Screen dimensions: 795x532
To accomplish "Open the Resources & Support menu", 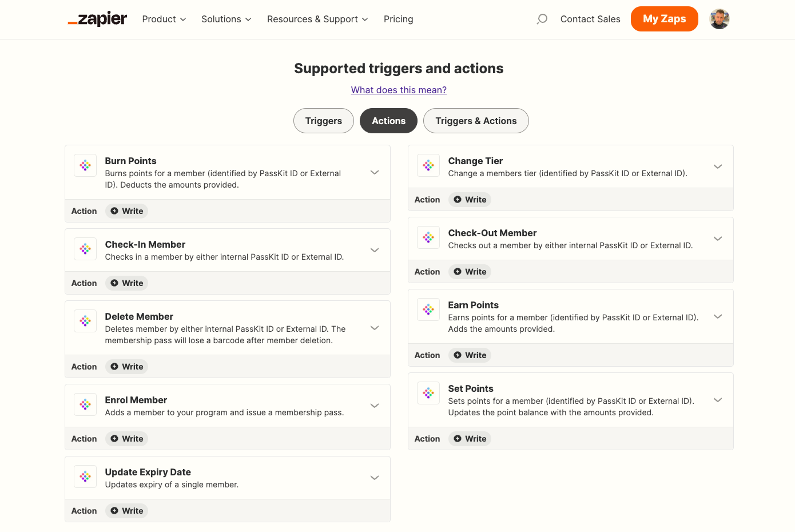I will [317, 19].
